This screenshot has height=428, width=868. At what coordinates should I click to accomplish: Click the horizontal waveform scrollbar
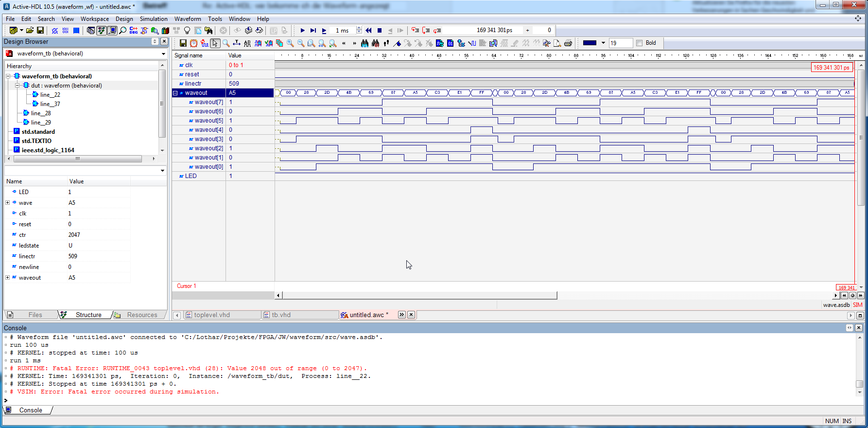[x=420, y=295]
